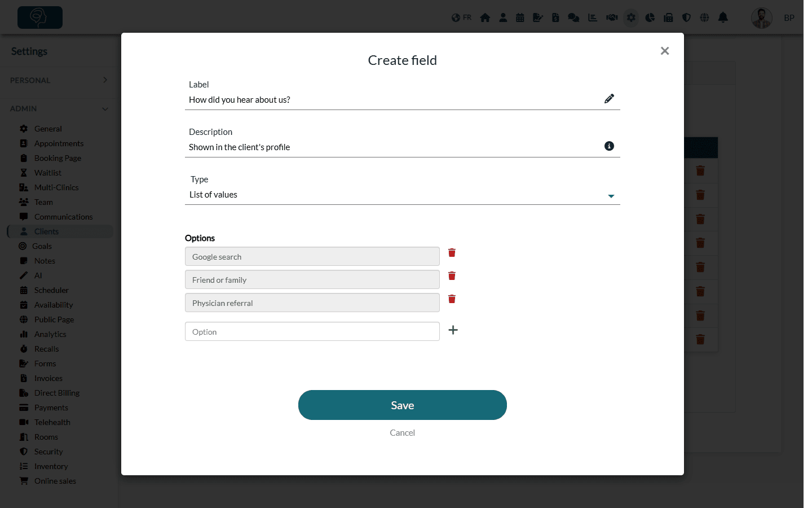Viewport: 812px width, 508px height.
Task: Delete the Google search option
Action: click(x=452, y=253)
